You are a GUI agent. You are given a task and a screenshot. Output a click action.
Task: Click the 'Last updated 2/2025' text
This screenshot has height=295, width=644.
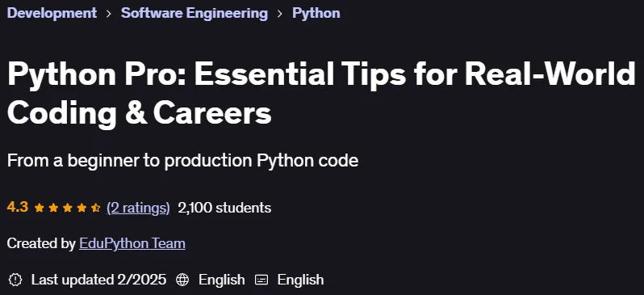point(99,280)
